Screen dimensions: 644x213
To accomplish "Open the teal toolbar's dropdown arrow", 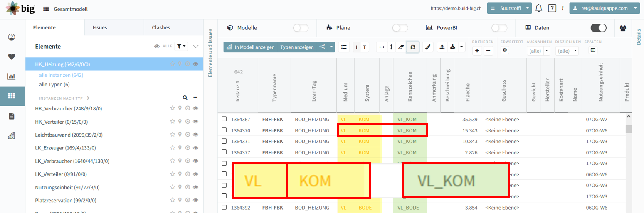I will pyautogui.click(x=331, y=47).
